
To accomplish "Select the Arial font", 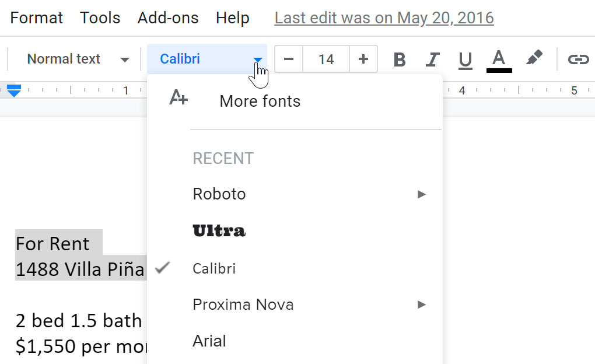I will (x=209, y=341).
